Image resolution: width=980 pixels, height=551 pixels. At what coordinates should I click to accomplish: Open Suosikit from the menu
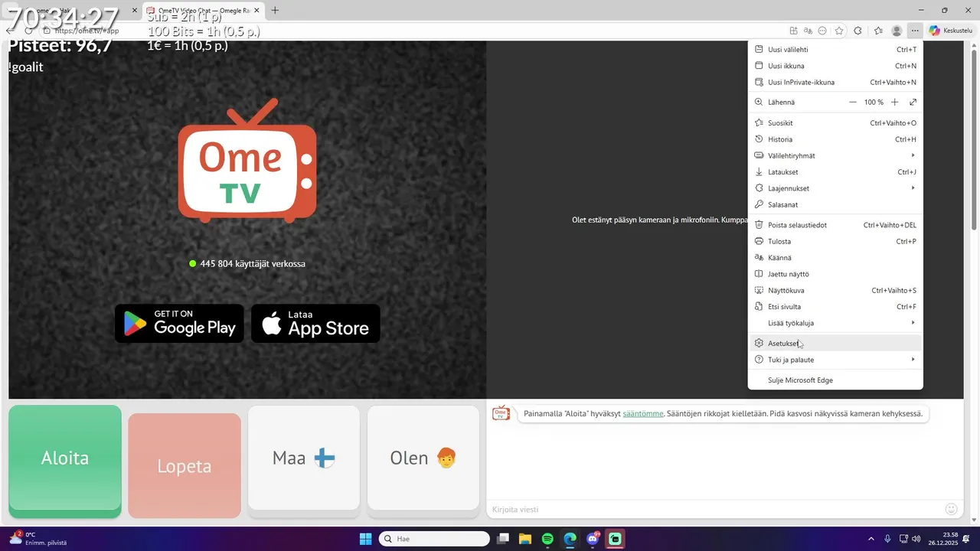(x=835, y=123)
